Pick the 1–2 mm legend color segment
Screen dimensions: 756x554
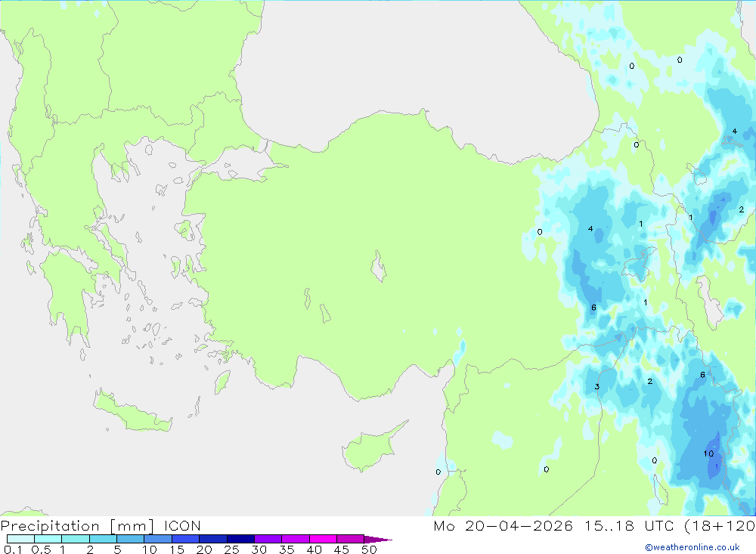pyautogui.click(x=75, y=539)
